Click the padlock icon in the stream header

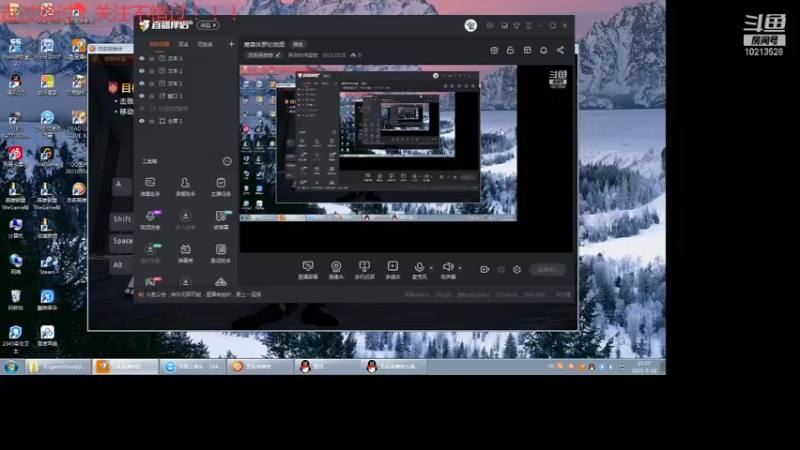click(x=510, y=50)
